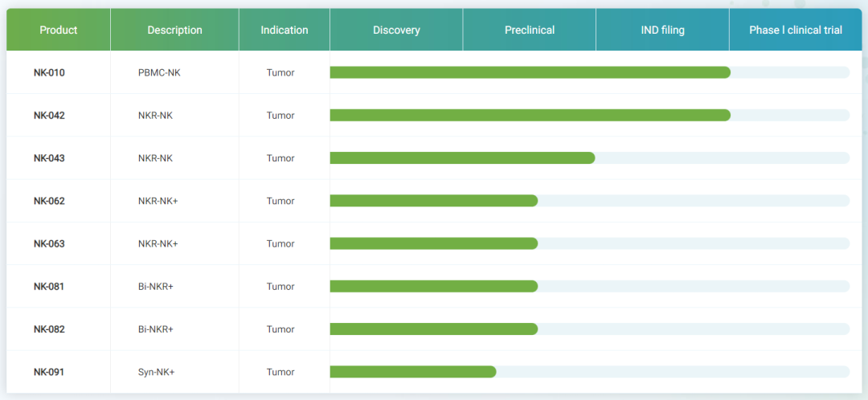Click the PBMC-NK description cell

point(159,72)
